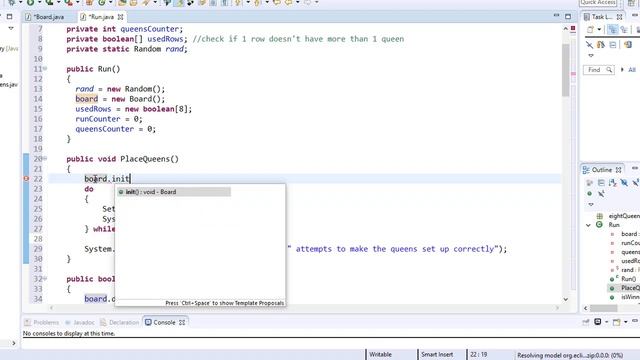Open the left panel's view menu triangle
Screen dimensions: 640x360
pyautogui.click(x=11, y=28)
